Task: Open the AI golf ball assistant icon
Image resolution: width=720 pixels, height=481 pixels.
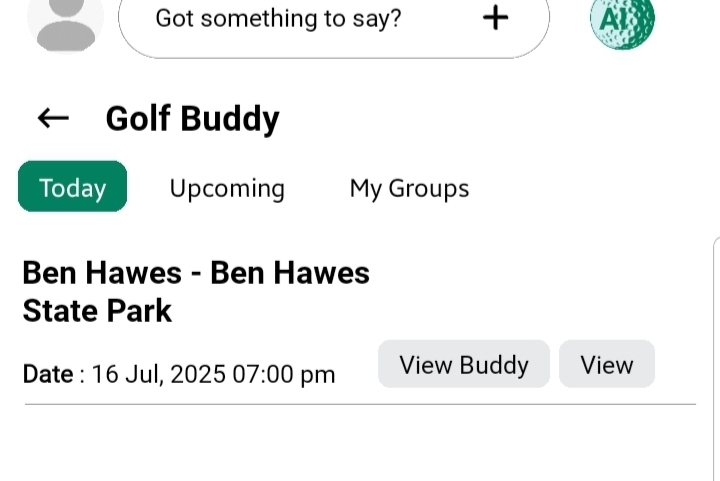Action: pyautogui.click(x=622, y=20)
